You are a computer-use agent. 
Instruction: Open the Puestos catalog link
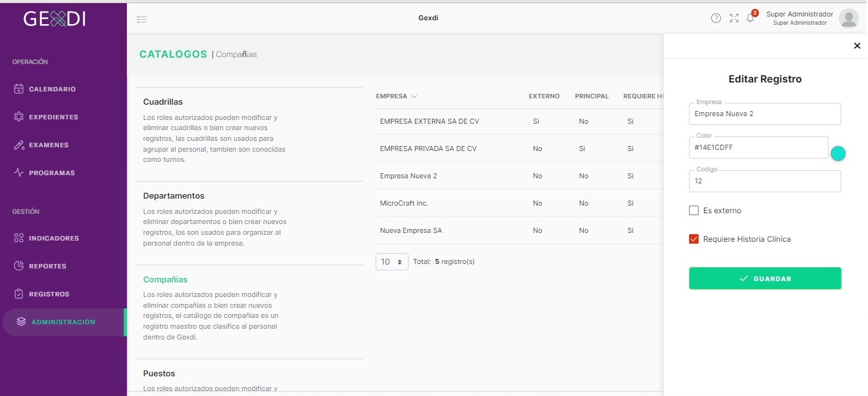[159, 373]
